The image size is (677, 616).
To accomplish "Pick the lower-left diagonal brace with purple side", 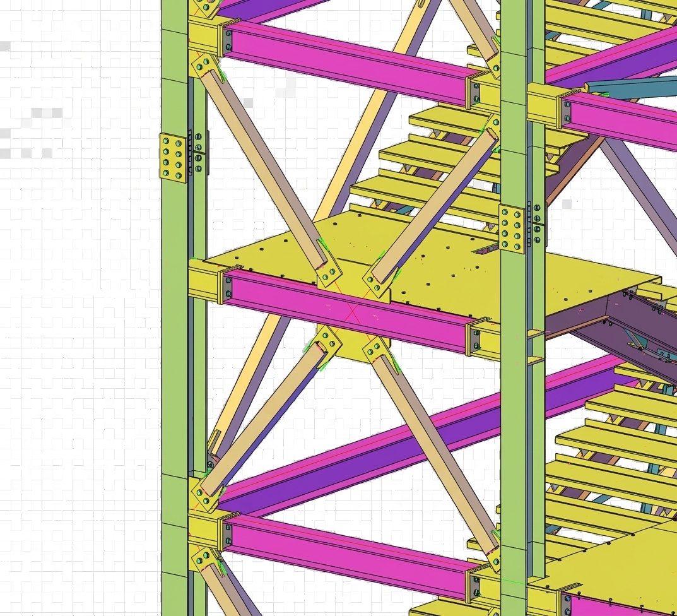I will pos(266,419).
